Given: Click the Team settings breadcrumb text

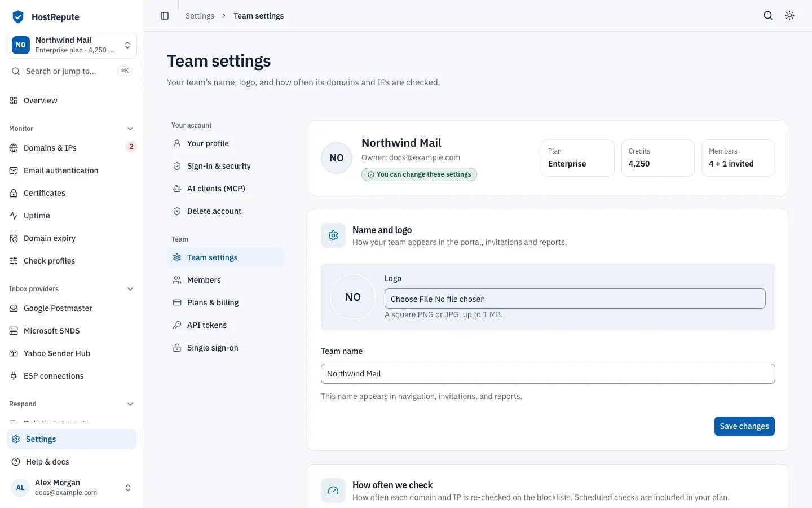Looking at the screenshot, I should [259, 16].
